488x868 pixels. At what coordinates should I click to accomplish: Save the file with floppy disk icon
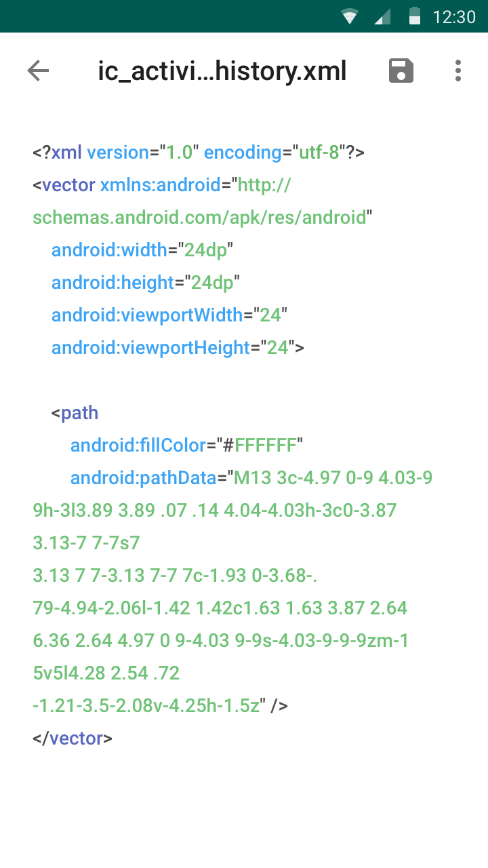click(401, 71)
